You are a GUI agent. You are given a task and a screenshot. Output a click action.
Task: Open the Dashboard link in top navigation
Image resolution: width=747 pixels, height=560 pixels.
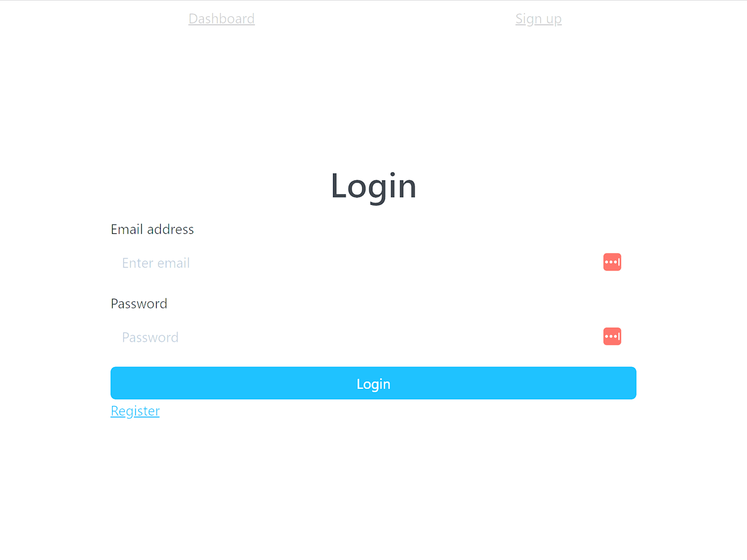pos(222,19)
